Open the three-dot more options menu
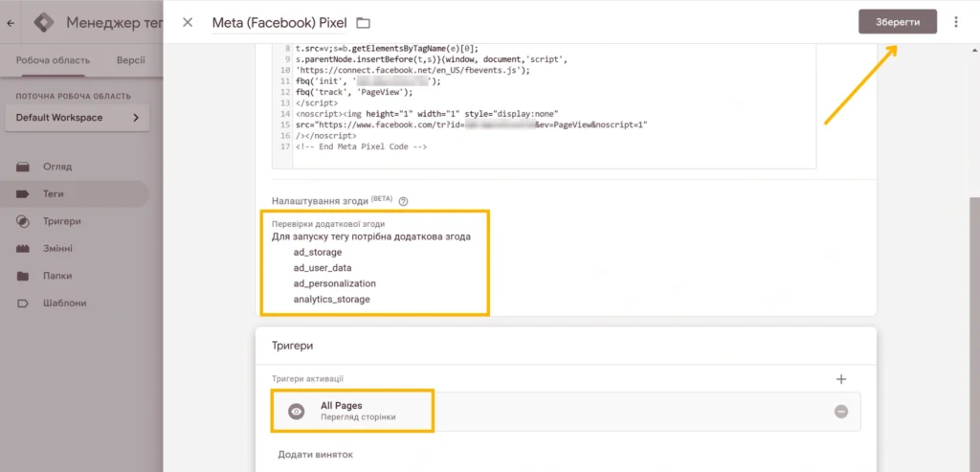This screenshot has height=472, width=980. [x=956, y=22]
